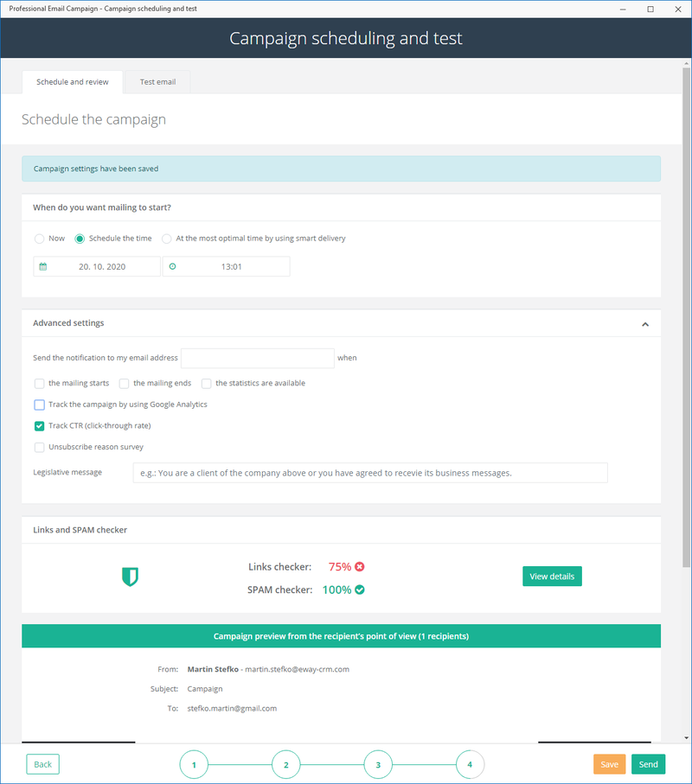Click the clock icon in time field
The image size is (692, 784).
point(173,266)
